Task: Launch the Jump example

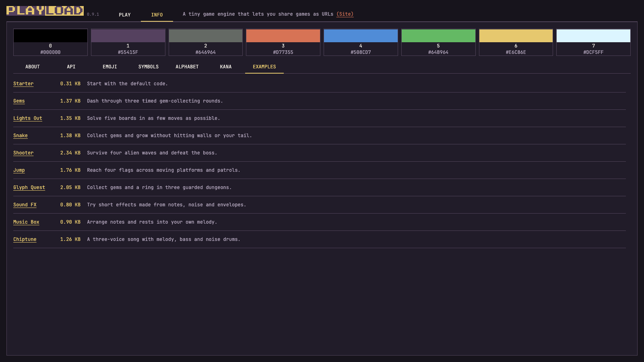Action: coord(19,170)
